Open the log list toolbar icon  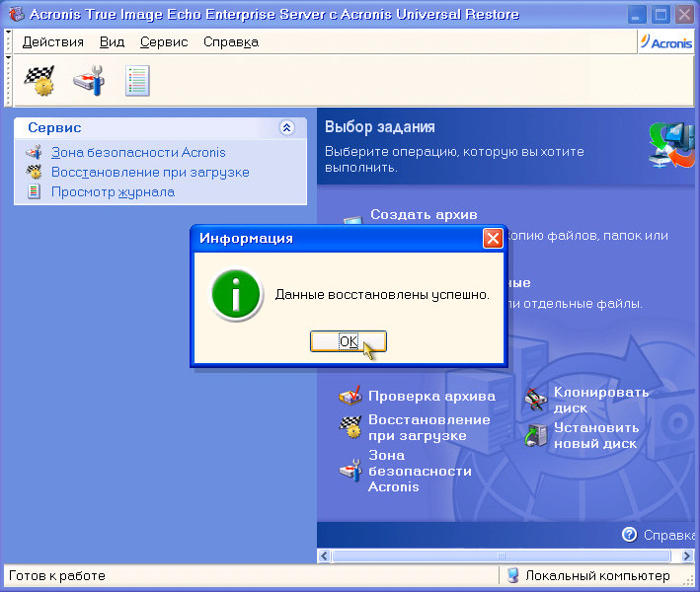pos(137,80)
